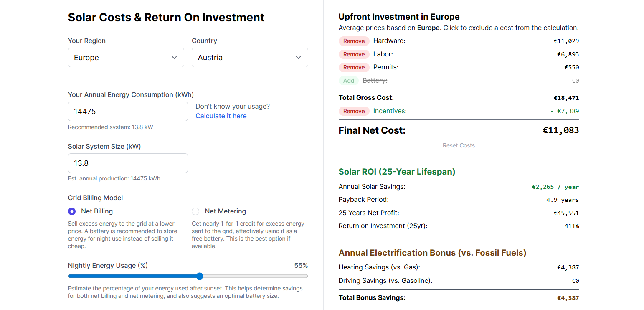
Task: Remove the Incentives discount
Action: pos(354,111)
